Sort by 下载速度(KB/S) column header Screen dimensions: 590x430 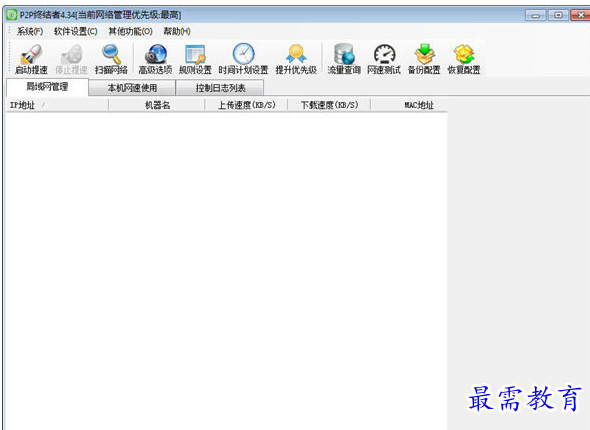click(x=329, y=105)
